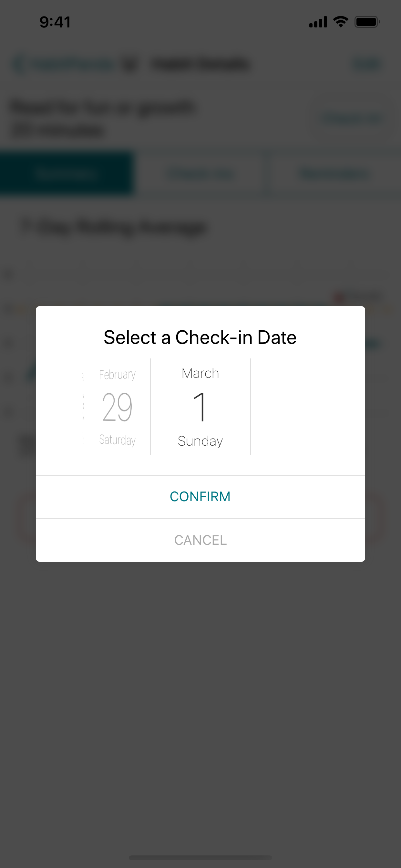Screen dimensions: 401x868
Task: Tap the Saturday weekday label
Action: coord(117,440)
